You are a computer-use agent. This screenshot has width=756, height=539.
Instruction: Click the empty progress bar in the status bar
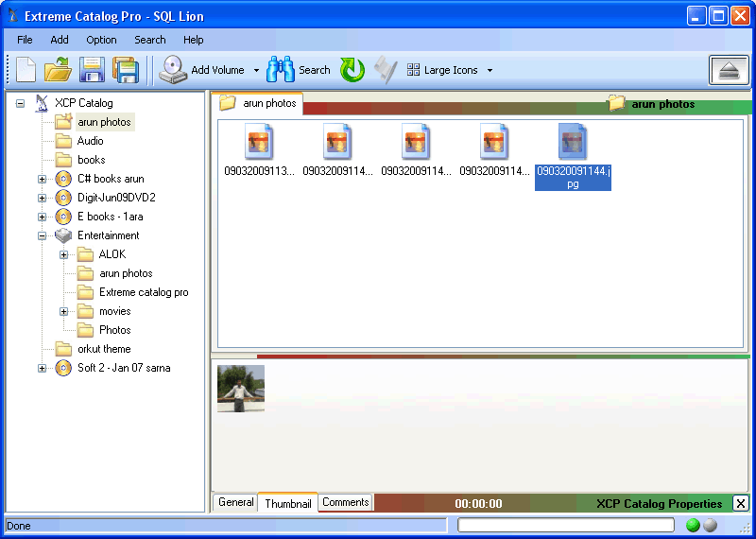[x=565, y=526]
